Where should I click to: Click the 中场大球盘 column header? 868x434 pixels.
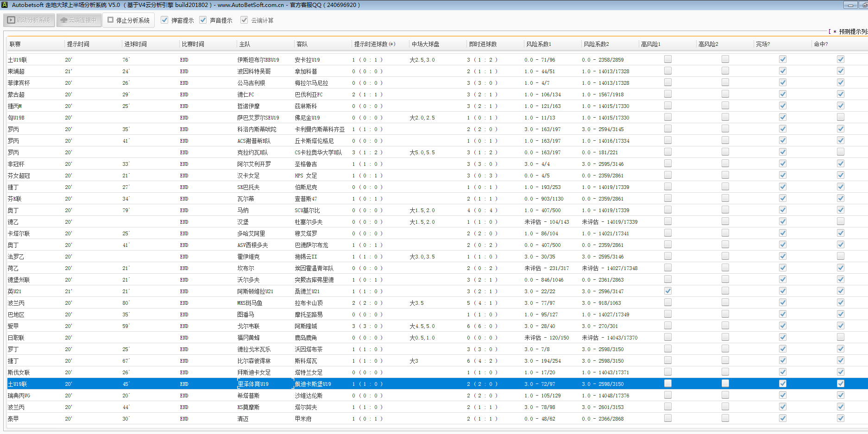pos(425,44)
